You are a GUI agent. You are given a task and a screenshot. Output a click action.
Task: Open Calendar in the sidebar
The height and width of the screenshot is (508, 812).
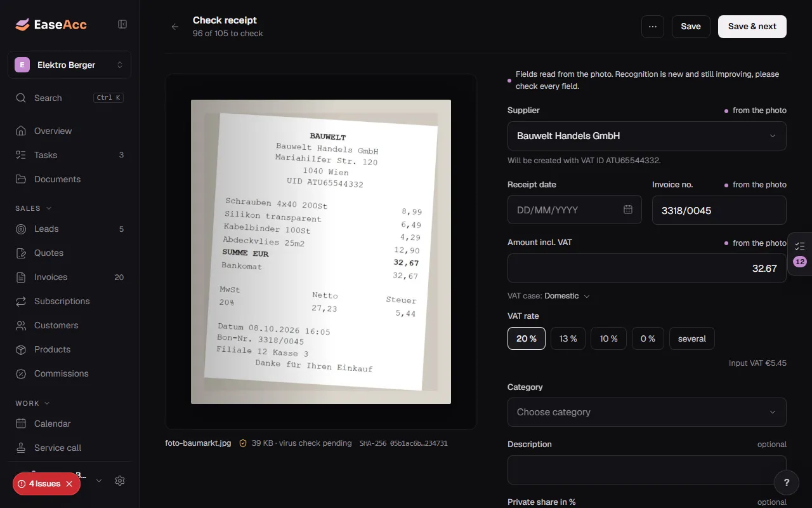69,424
